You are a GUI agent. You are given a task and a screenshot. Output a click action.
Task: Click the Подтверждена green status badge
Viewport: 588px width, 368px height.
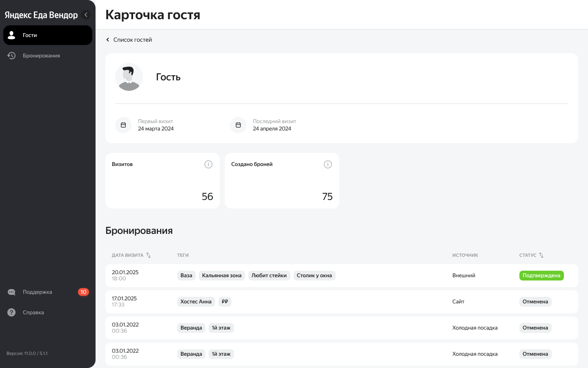click(x=541, y=276)
